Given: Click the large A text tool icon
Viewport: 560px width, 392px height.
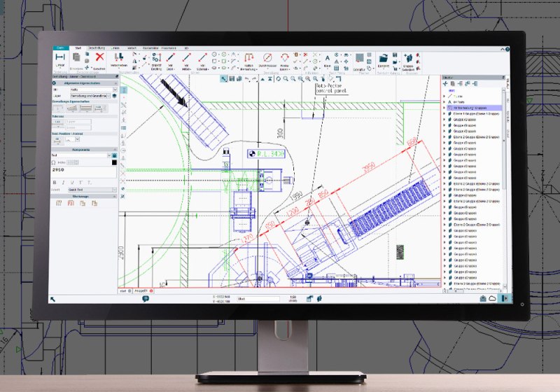Looking at the screenshot, I should [x=327, y=57].
